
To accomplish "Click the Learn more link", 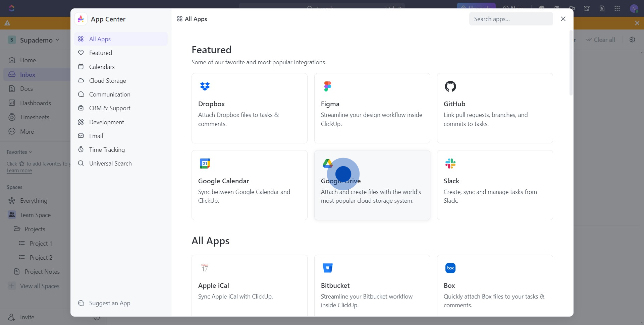I will click(19, 171).
